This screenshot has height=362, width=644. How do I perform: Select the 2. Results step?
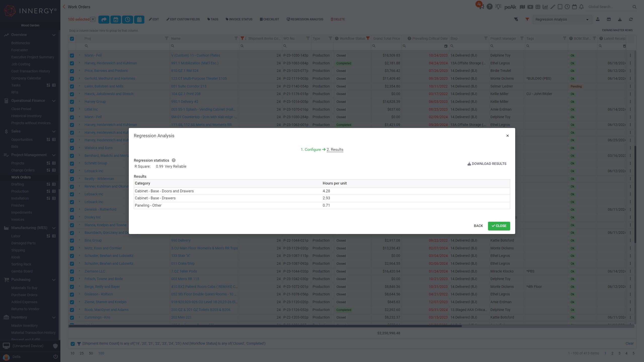(x=335, y=150)
